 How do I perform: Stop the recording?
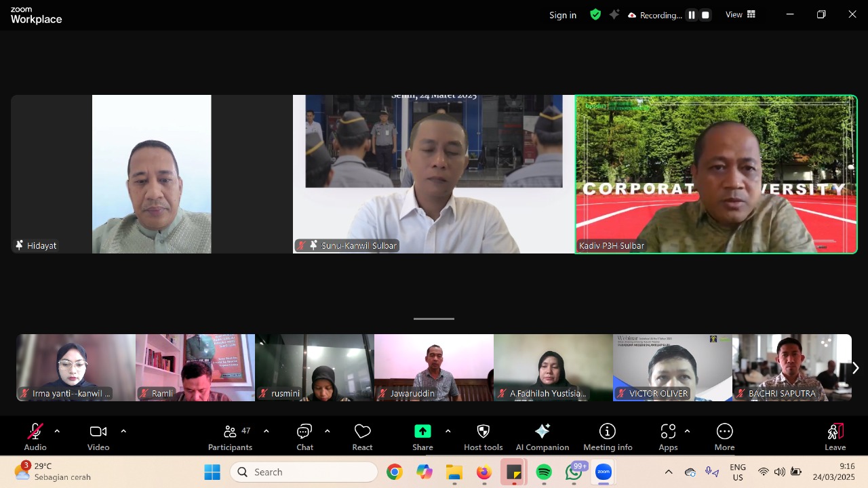(x=705, y=15)
